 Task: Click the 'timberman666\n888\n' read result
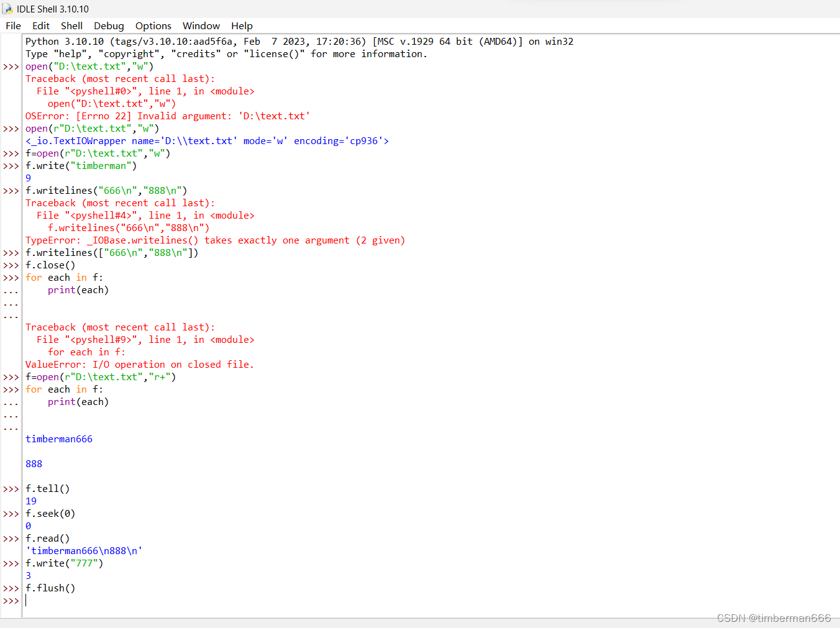point(84,550)
